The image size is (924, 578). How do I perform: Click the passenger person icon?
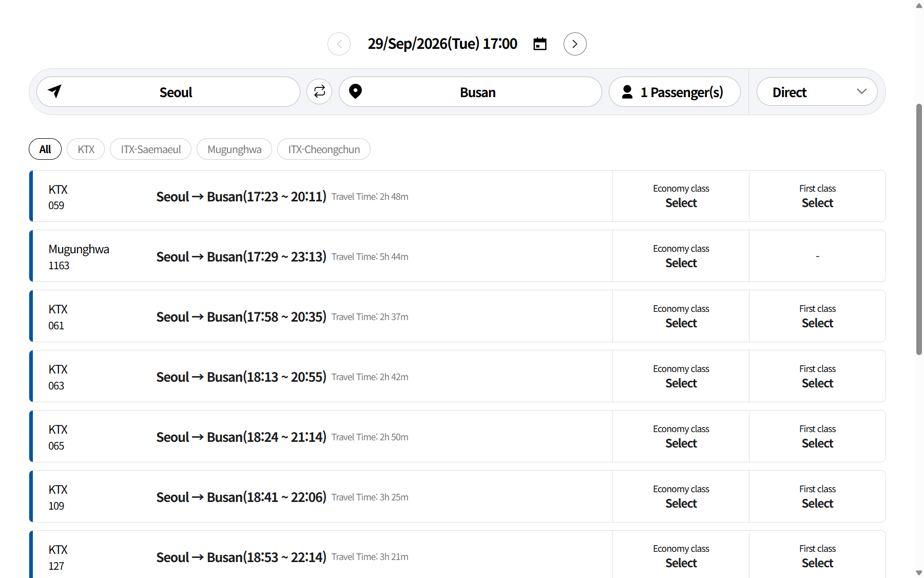click(x=627, y=92)
